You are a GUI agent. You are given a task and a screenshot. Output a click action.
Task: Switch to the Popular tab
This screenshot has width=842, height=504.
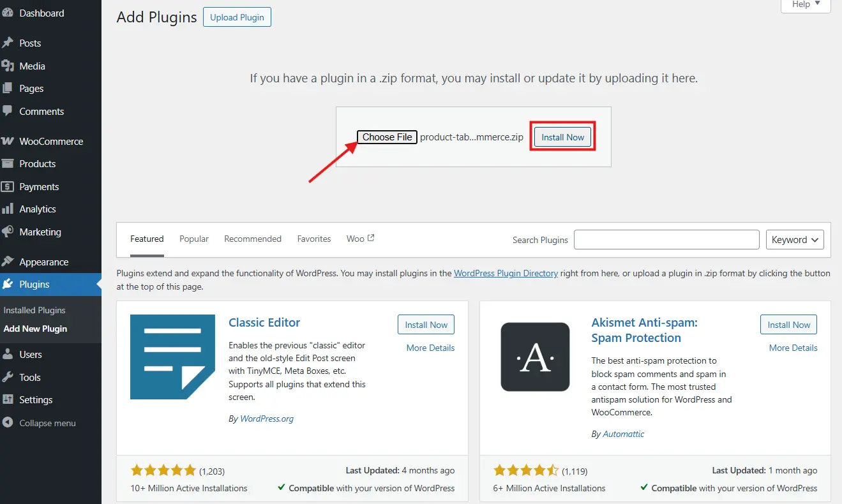[x=194, y=239]
